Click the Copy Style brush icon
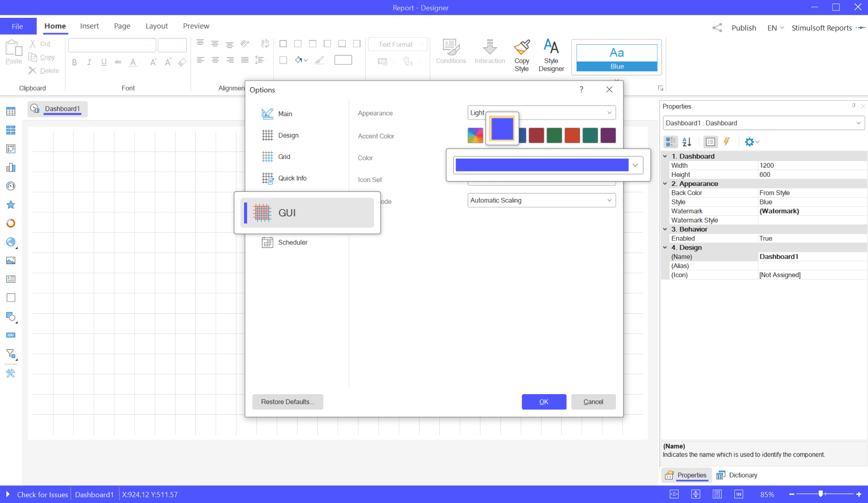This screenshot has width=868, height=503. tap(521, 48)
